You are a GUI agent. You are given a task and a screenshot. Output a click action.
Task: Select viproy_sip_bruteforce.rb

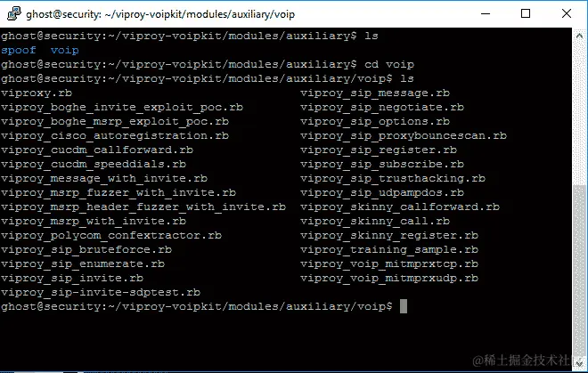86,249
